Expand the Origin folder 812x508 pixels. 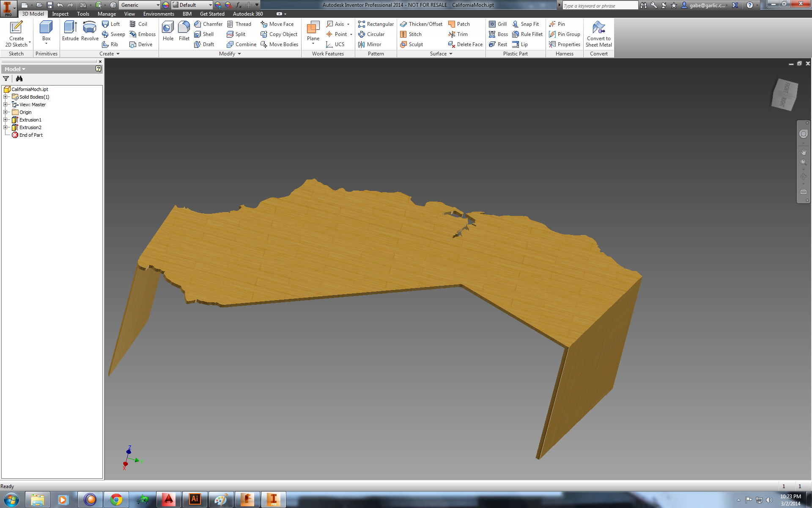pyautogui.click(x=5, y=112)
